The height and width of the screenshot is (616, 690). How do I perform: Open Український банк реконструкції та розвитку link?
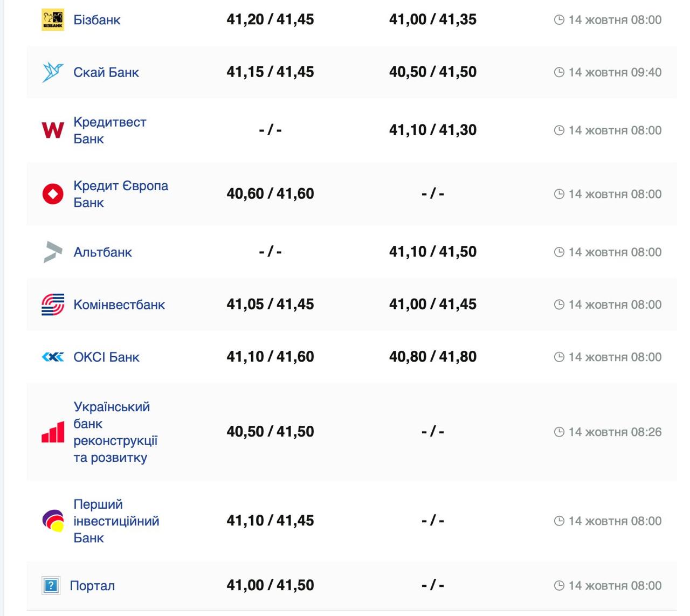pos(115,432)
